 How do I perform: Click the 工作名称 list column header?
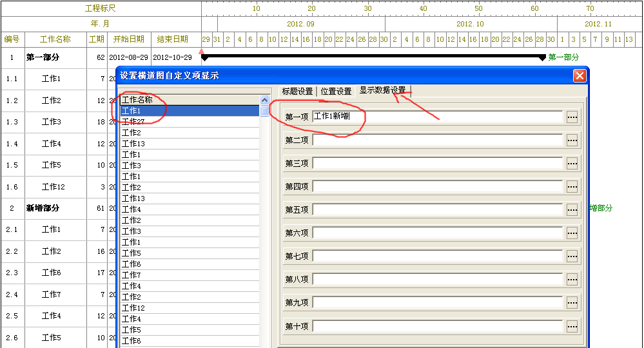tap(190, 100)
